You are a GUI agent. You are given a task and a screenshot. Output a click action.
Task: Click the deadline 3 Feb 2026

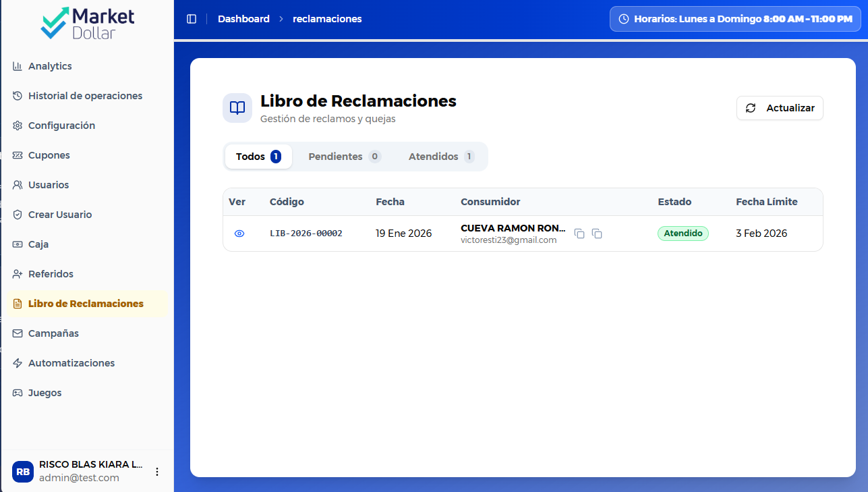[x=761, y=234]
